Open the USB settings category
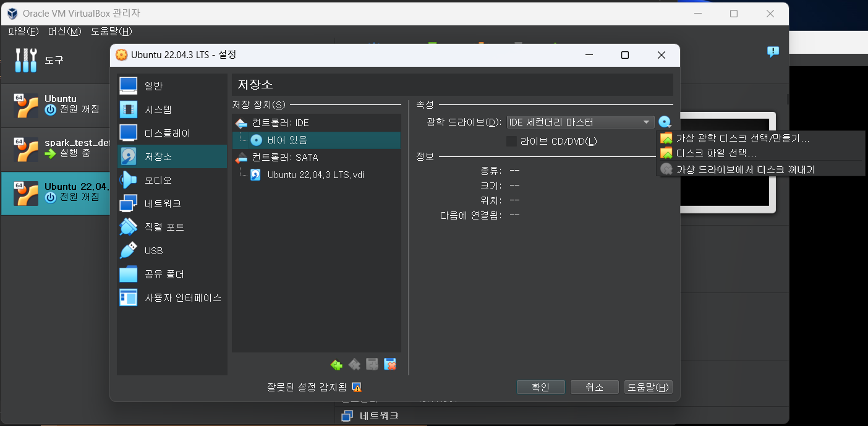The width and height of the screenshot is (868, 426). 172,250
